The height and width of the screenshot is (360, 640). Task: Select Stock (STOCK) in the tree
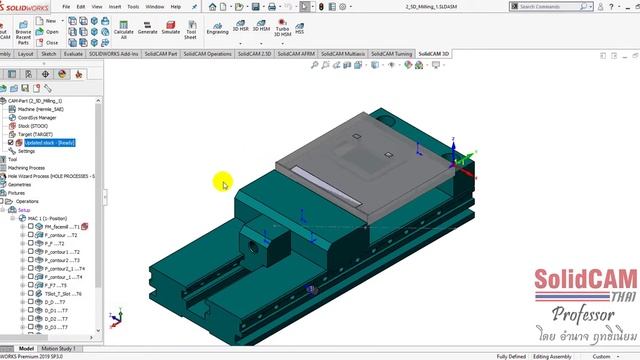33,126
